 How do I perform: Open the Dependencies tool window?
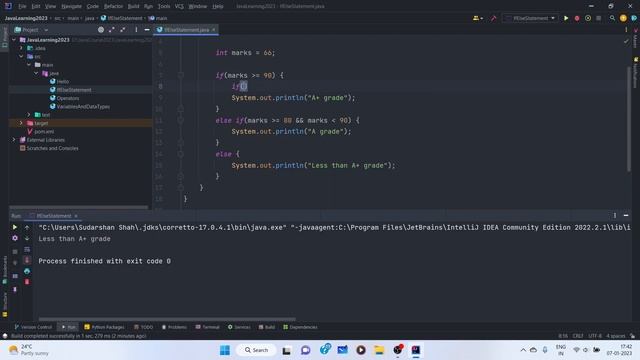coord(300,327)
